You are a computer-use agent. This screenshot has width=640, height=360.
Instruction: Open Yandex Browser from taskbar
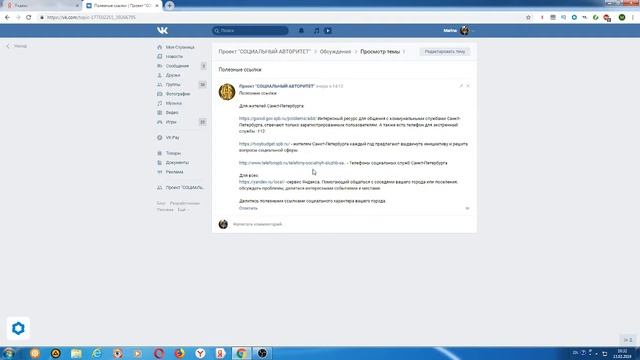(x=200, y=353)
